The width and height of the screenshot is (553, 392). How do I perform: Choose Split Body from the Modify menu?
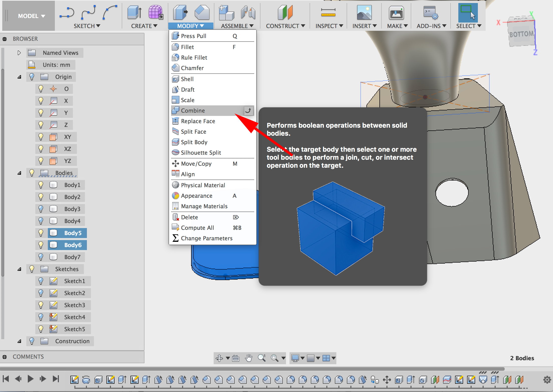pos(212,142)
